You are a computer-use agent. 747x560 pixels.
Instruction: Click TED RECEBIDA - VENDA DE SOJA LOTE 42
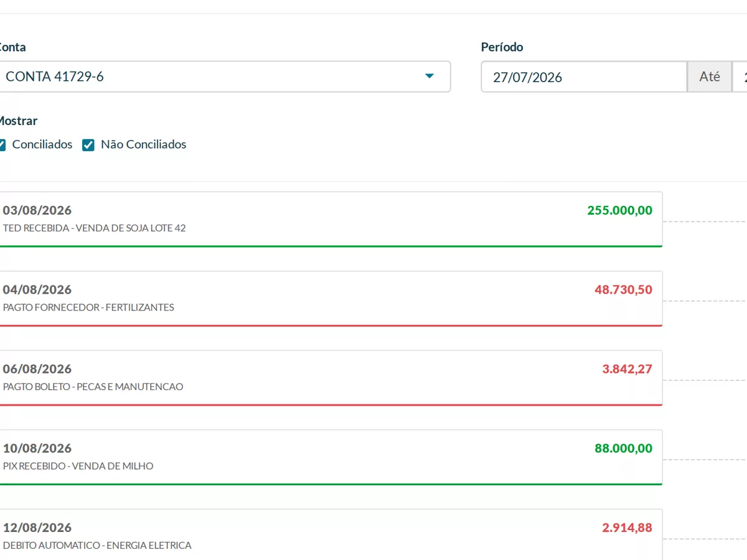click(95, 228)
